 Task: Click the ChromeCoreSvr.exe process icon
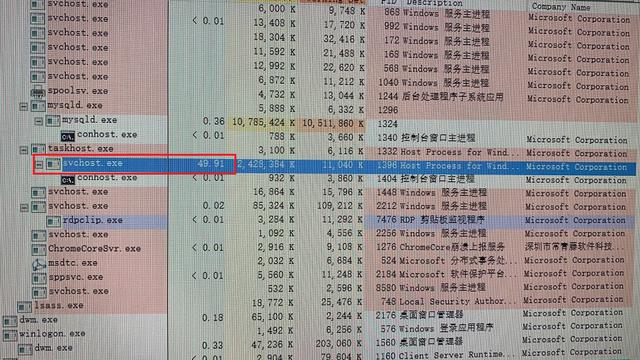tap(39, 249)
